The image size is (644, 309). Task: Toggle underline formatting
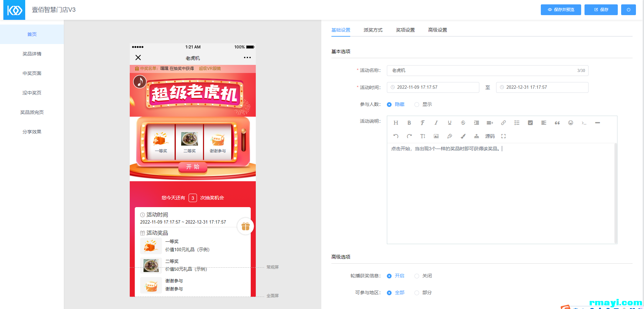(x=449, y=123)
